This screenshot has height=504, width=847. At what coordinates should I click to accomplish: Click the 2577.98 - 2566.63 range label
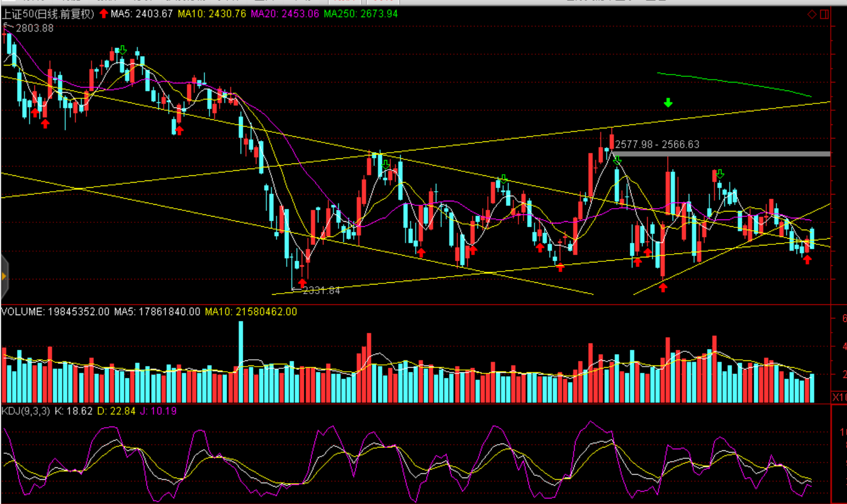tap(657, 145)
